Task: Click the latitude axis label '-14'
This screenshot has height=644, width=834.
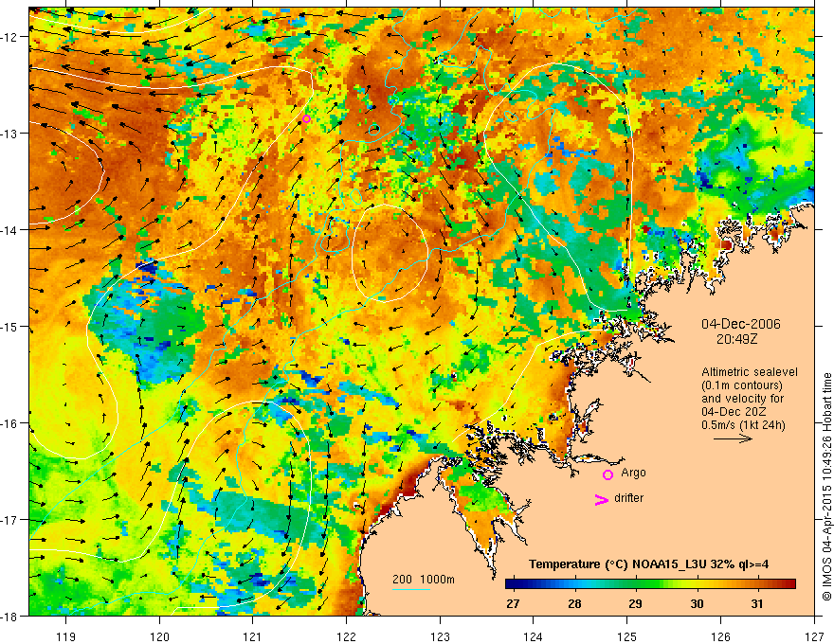Action: 9,229
